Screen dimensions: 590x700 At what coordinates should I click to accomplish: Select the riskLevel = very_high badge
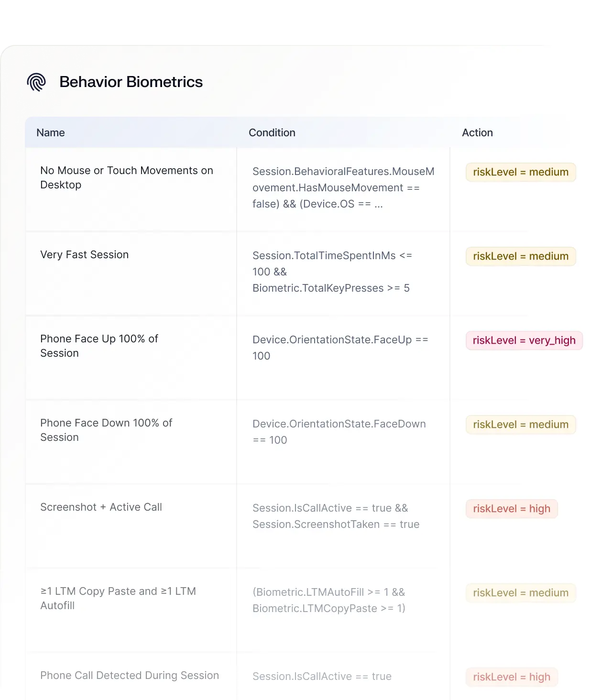(x=524, y=340)
